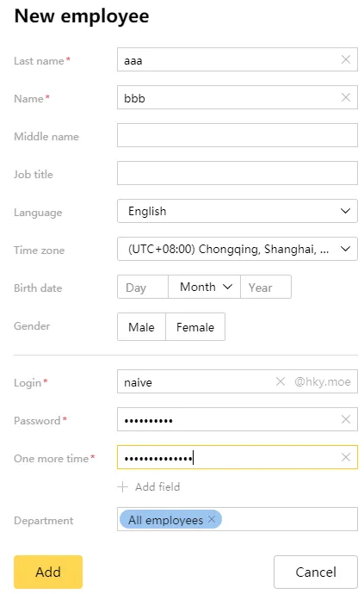Click the Cancel button

[316, 572]
